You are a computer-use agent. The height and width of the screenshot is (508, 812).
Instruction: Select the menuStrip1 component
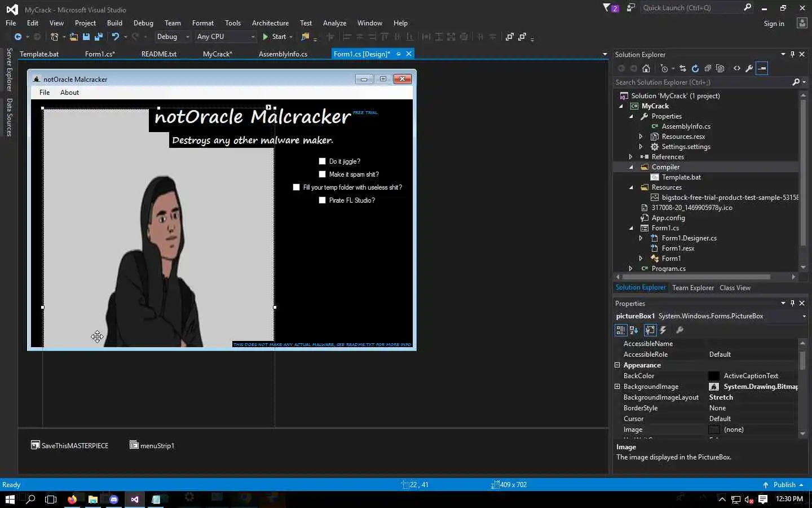(152, 445)
